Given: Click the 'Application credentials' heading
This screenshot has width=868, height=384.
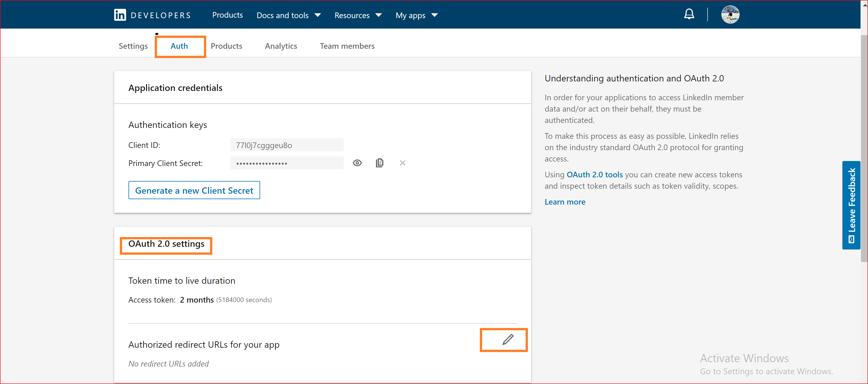Looking at the screenshot, I should tap(175, 88).
